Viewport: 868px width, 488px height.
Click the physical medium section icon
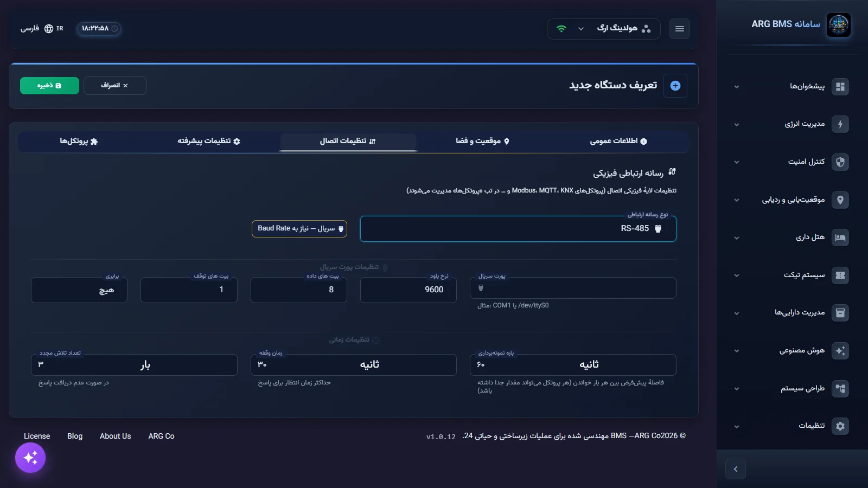click(x=672, y=172)
